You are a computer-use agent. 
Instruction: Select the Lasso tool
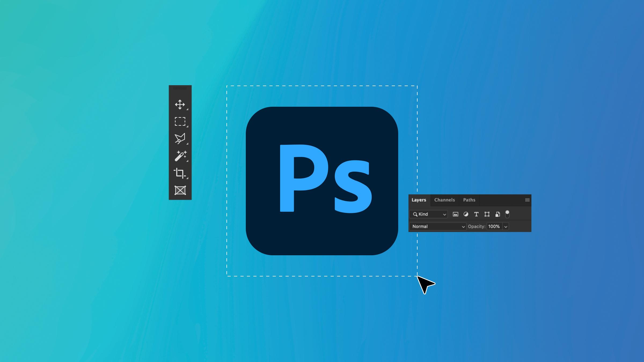pos(180,138)
